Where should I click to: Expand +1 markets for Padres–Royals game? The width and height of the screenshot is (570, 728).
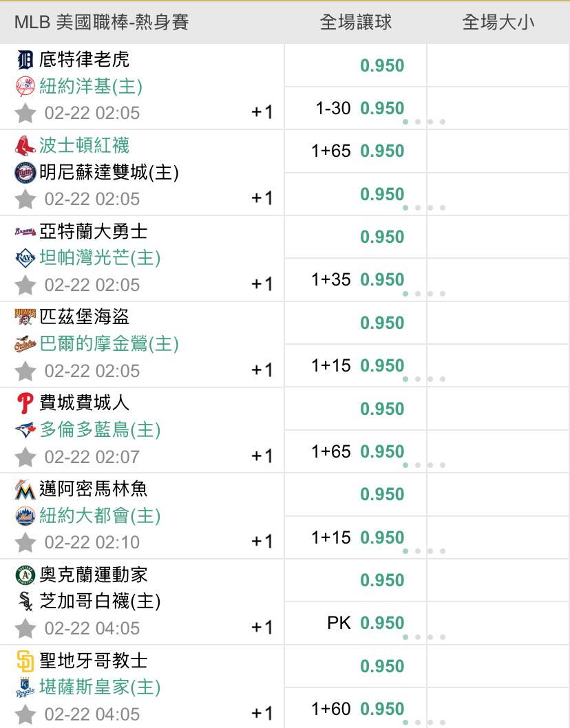(262, 714)
